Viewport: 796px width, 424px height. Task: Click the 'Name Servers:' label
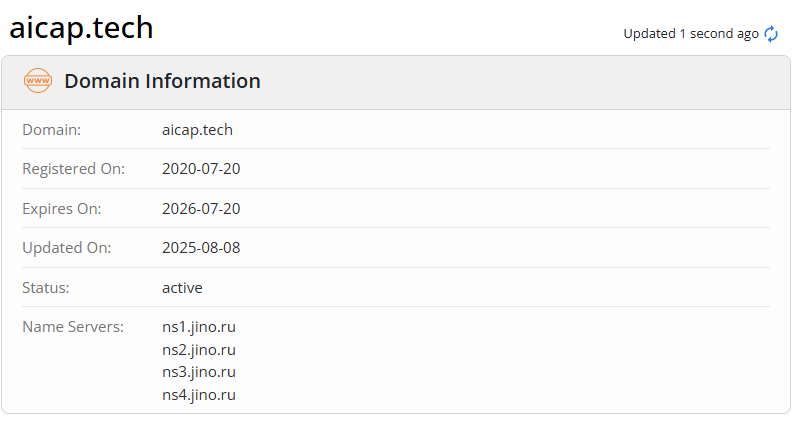point(73,327)
